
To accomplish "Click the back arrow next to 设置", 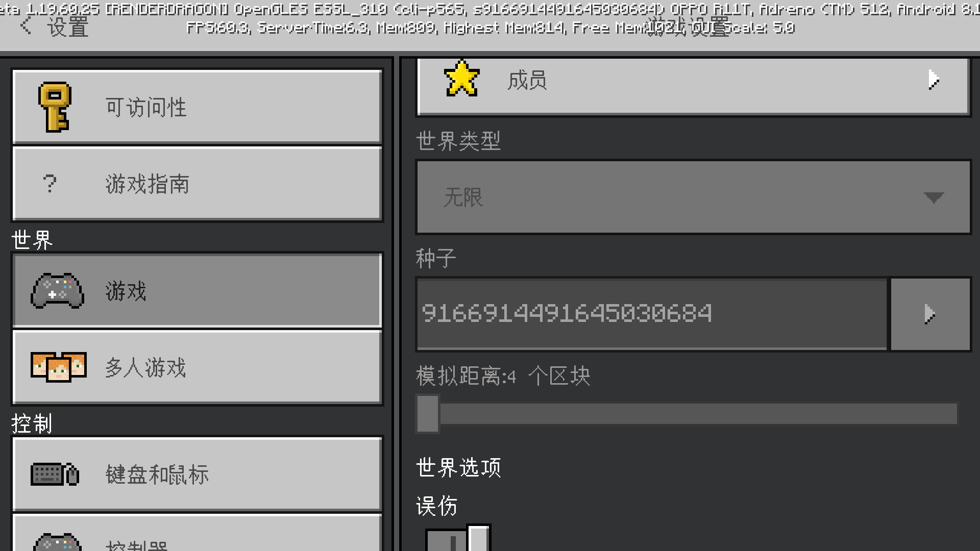I will tap(26, 26).
